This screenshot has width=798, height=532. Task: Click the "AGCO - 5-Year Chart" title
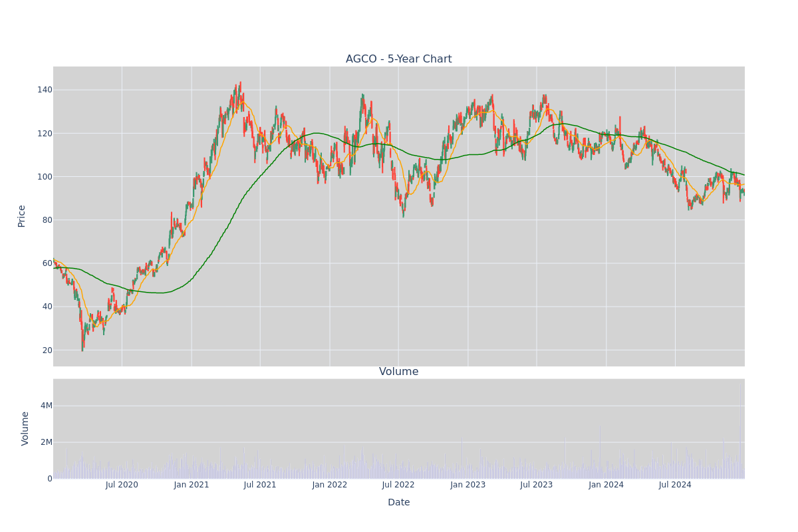pos(398,59)
